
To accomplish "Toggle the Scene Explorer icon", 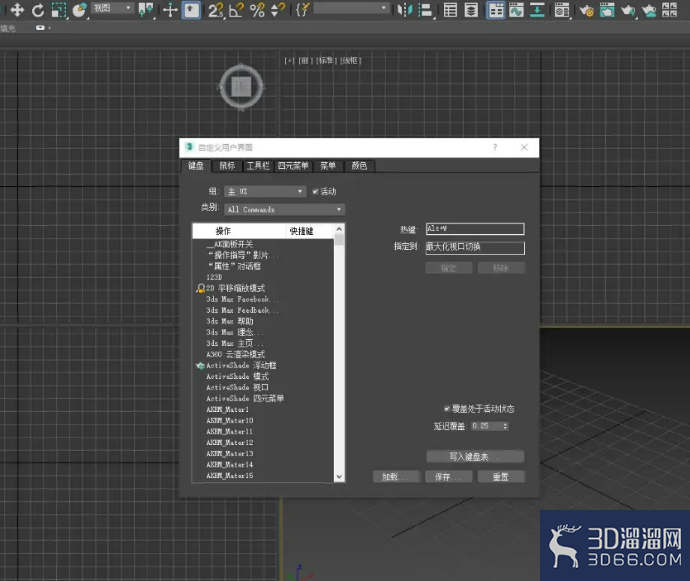I will [x=450, y=10].
